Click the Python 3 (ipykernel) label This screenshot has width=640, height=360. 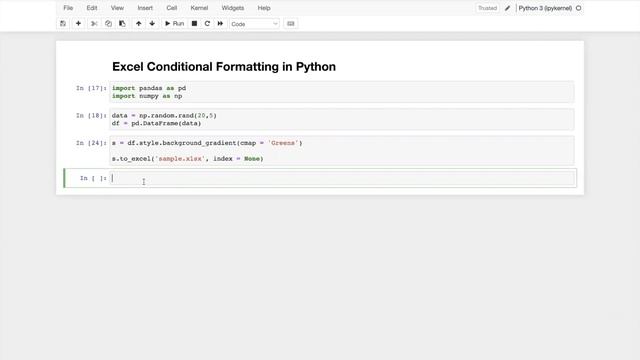(x=545, y=8)
